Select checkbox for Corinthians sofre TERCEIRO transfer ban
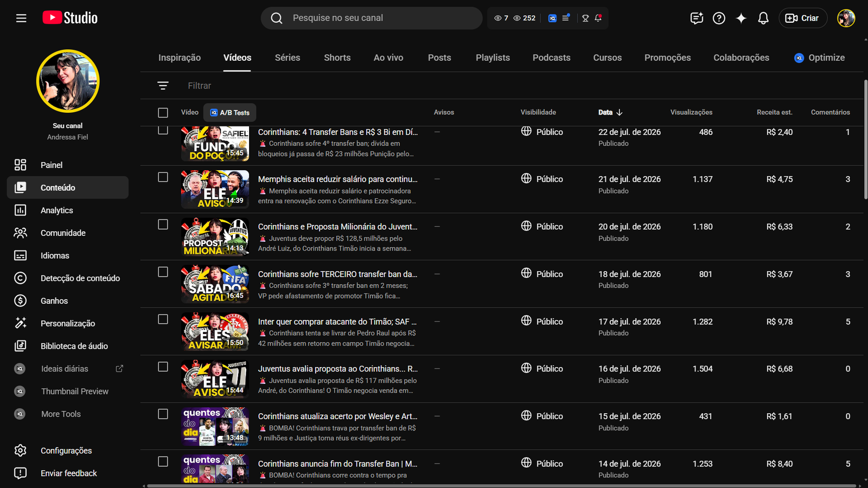 point(163,272)
